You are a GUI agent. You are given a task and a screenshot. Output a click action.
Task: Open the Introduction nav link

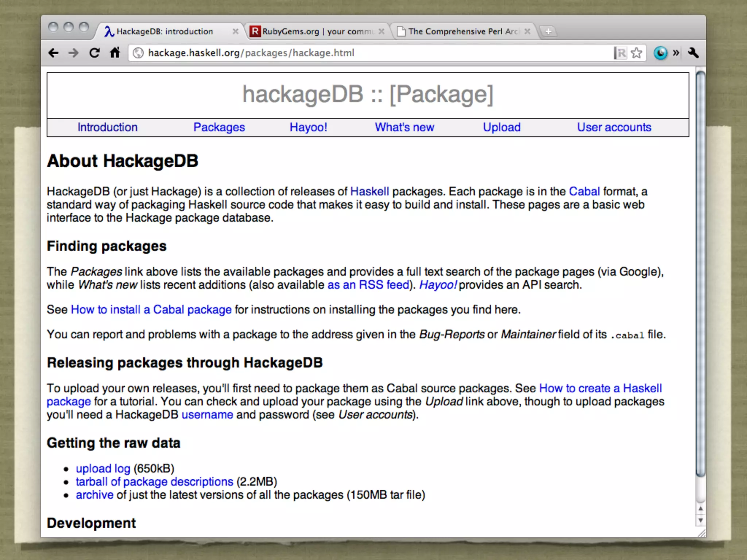tap(108, 127)
